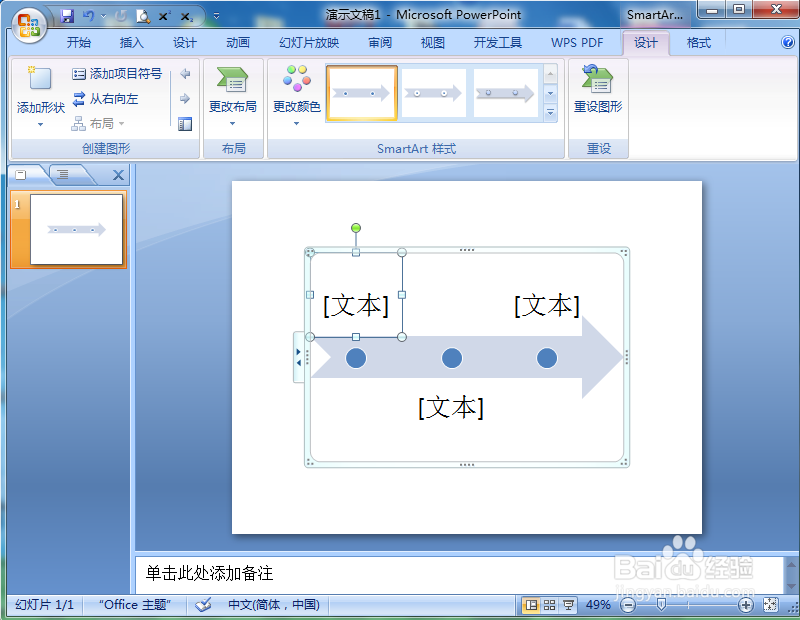Image resolution: width=800 pixels, height=620 pixels.
Task: Click the Office button orb
Action: [29, 25]
